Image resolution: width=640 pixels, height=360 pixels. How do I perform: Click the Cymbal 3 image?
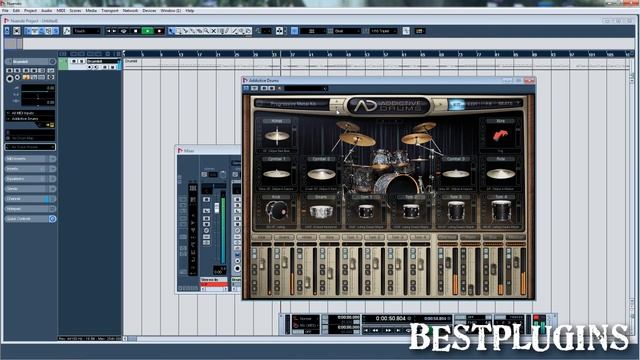point(456,174)
